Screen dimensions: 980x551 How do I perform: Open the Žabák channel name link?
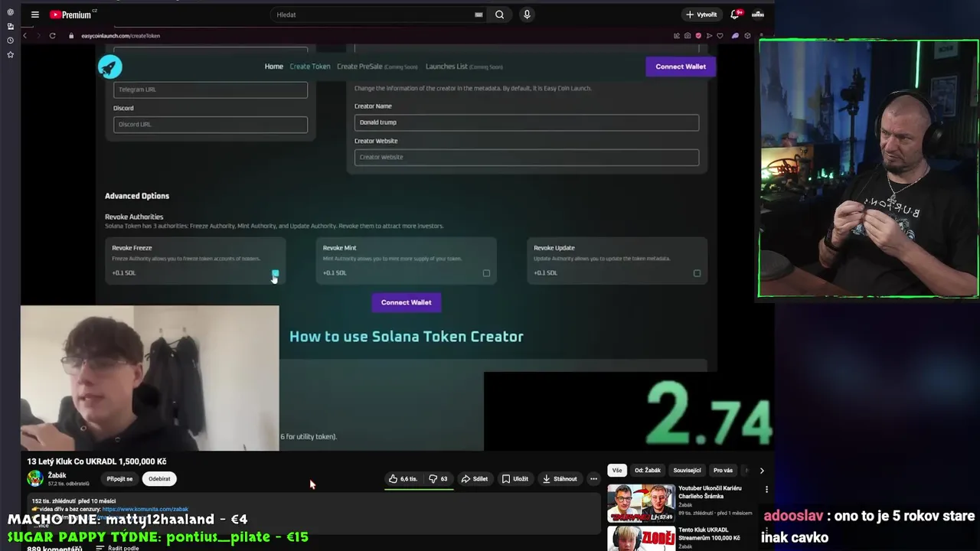tap(57, 475)
